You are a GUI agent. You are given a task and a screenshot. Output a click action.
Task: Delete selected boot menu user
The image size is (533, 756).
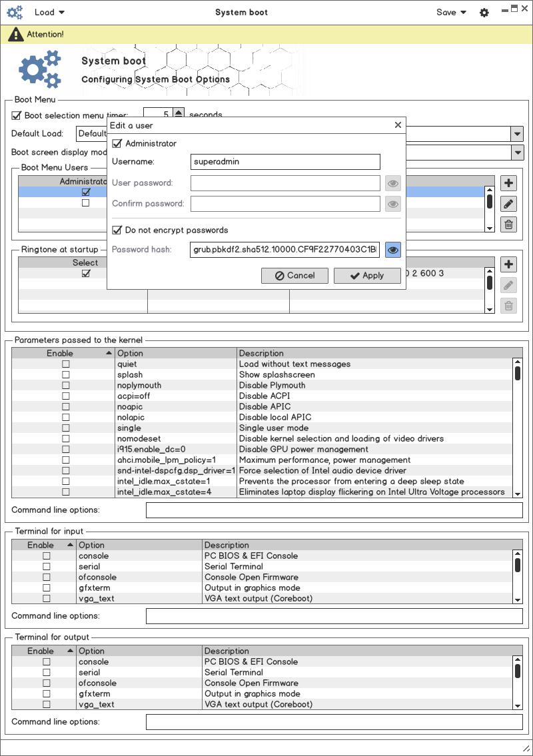point(508,224)
